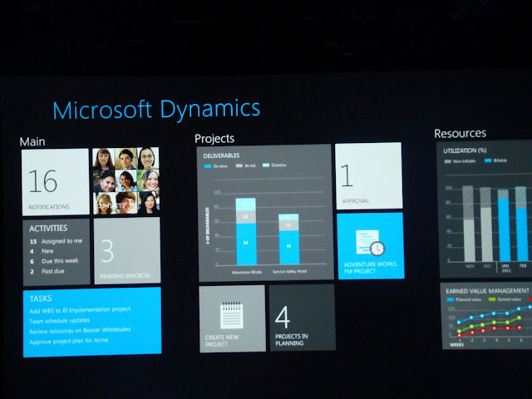Open the Activities tile
The image size is (532, 399).
tap(57, 253)
